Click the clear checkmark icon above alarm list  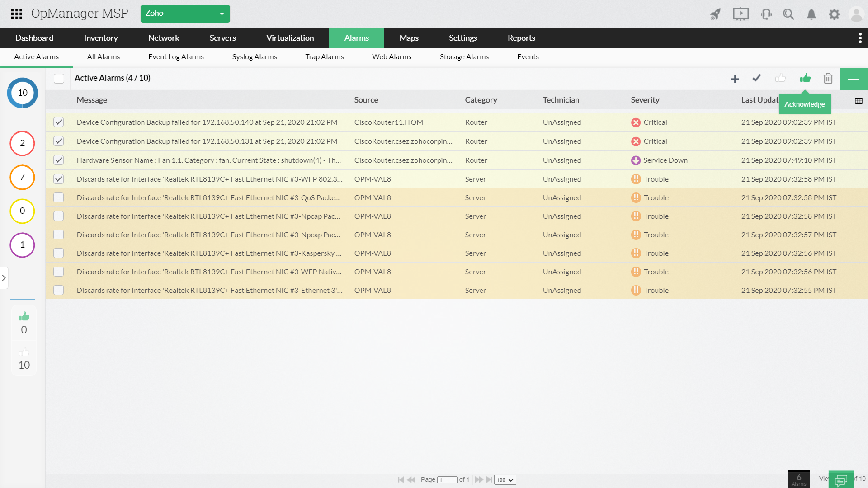coord(757,78)
